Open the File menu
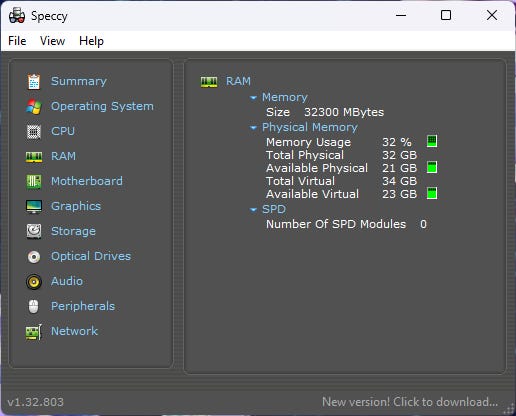The image size is (516, 416). point(17,41)
